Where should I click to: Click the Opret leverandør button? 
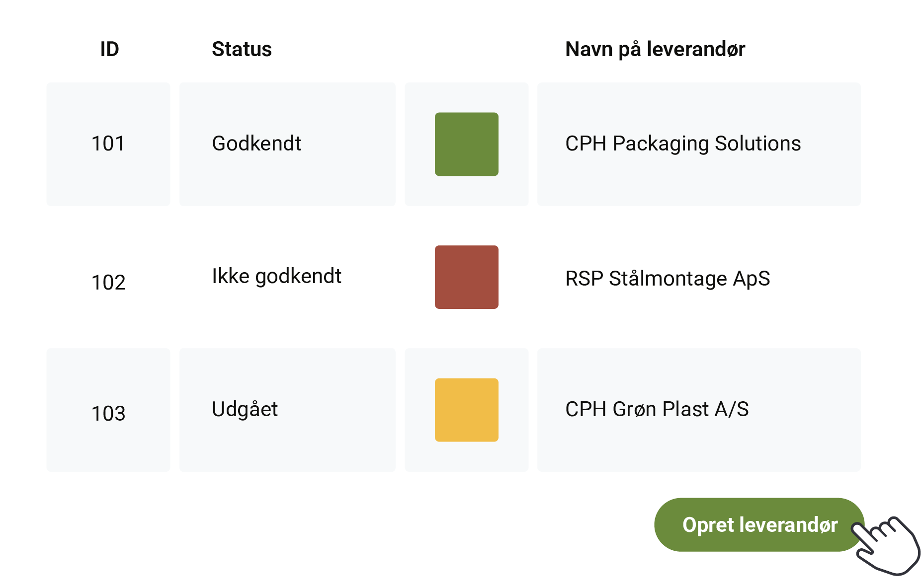click(758, 524)
